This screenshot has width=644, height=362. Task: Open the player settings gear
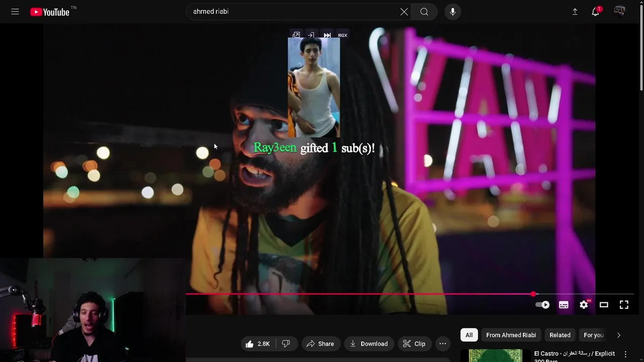pyautogui.click(x=584, y=305)
